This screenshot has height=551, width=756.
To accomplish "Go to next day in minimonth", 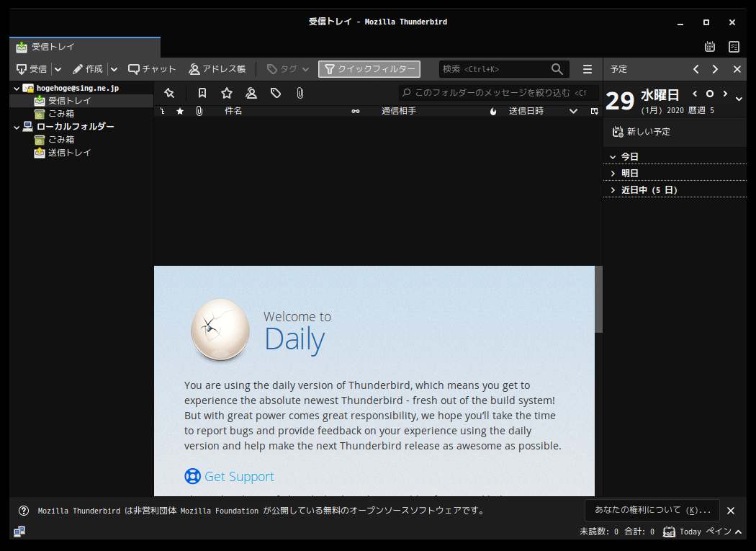I will pos(724,94).
